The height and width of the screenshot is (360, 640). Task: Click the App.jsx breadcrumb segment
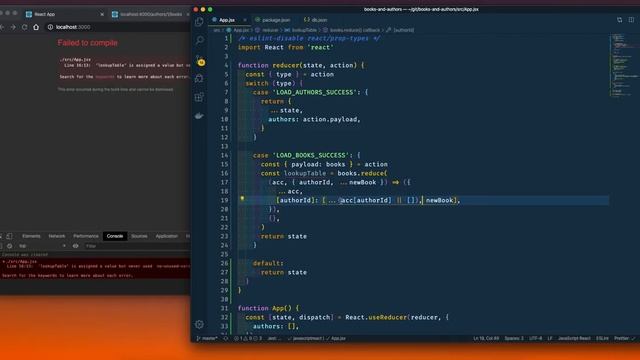coord(238,30)
